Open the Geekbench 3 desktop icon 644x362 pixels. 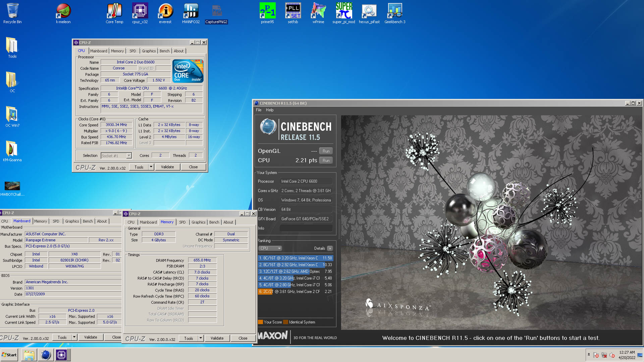(395, 13)
